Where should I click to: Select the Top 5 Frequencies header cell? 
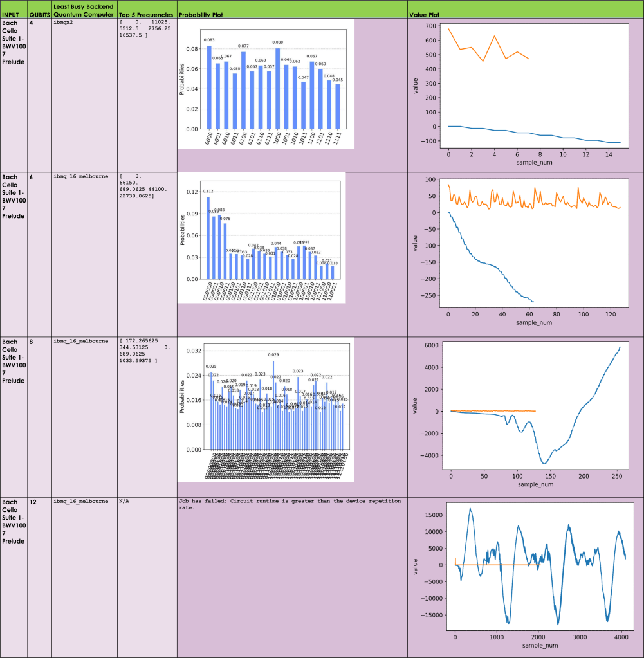coord(146,14)
